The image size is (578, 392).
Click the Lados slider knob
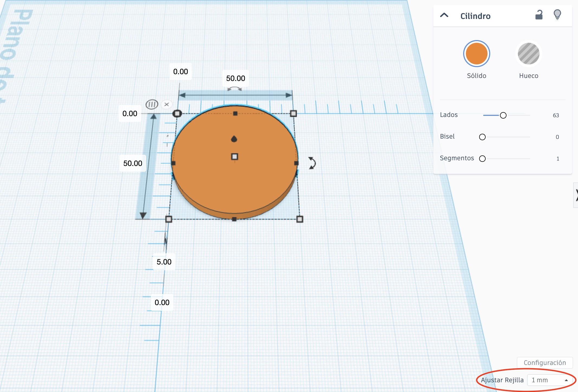click(x=503, y=115)
